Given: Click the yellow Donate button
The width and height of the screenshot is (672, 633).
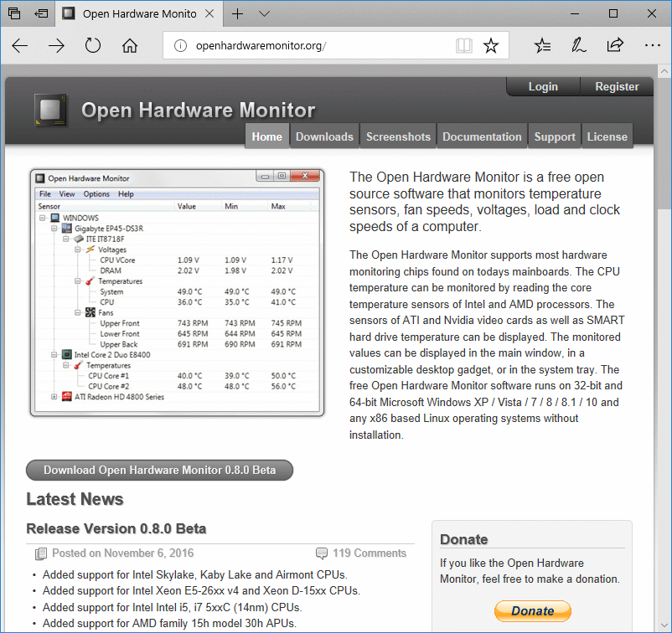Looking at the screenshot, I should (x=533, y=610).
